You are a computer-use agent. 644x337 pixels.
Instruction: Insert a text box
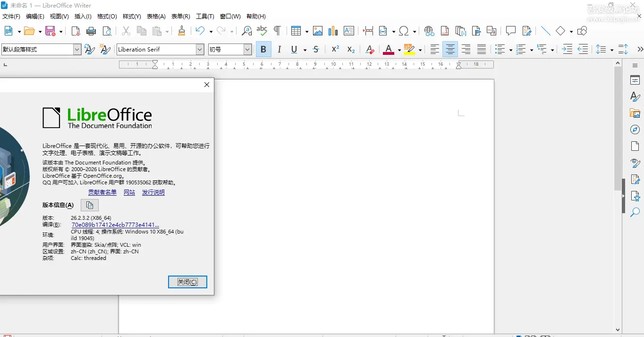(x=349, y=31)
